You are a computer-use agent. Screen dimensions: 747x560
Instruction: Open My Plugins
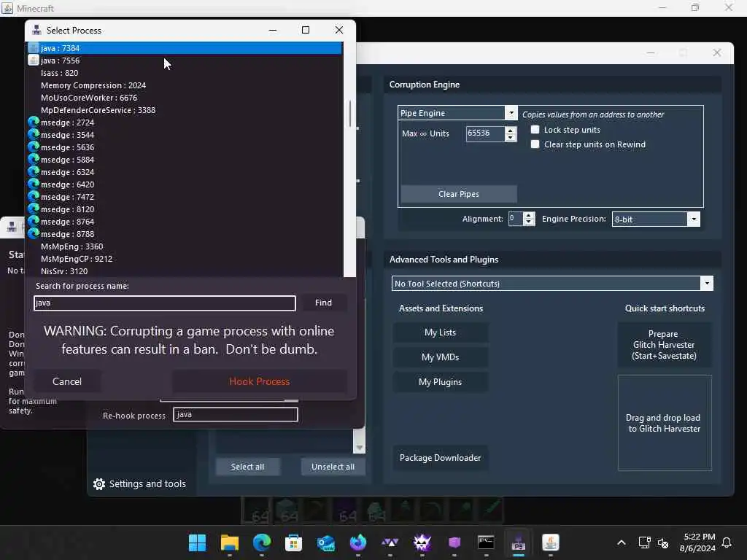pyautogui.click(x=440, y=382)
